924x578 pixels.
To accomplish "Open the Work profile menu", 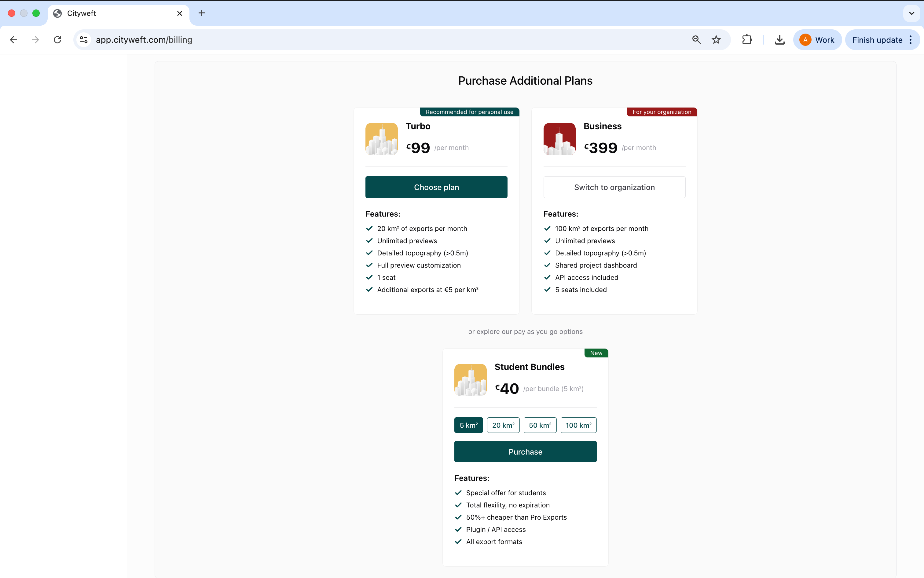I will [817, 40].
